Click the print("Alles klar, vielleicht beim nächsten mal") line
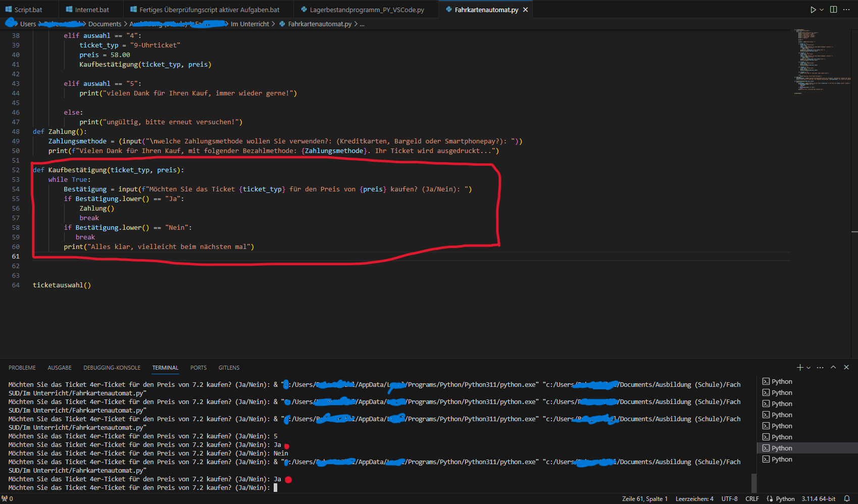 [x=159, y=246]
